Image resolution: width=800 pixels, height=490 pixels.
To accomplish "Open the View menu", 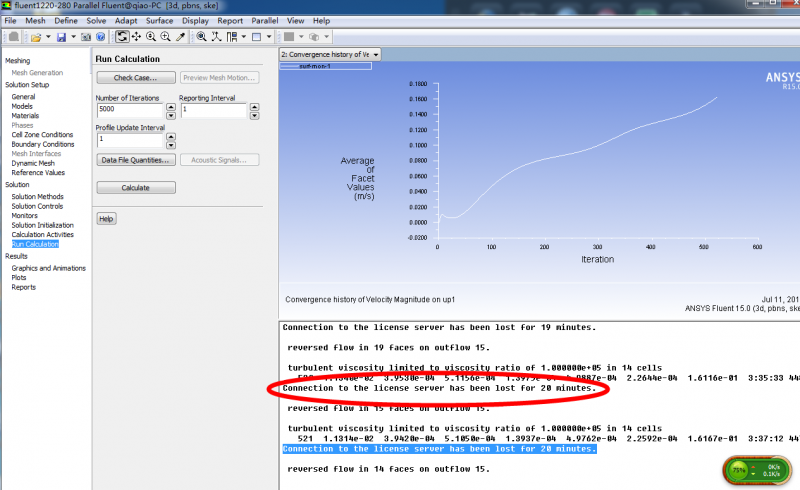I will pos(295,21).
